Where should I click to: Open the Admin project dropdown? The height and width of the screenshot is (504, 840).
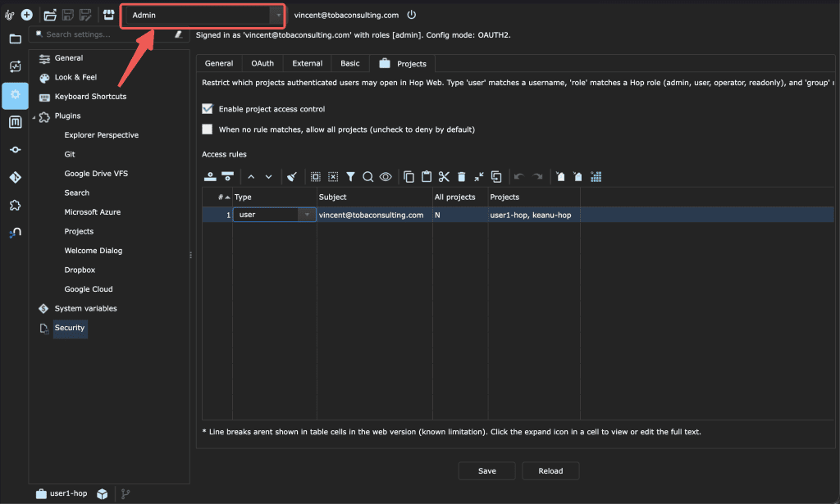click(203, 15)
